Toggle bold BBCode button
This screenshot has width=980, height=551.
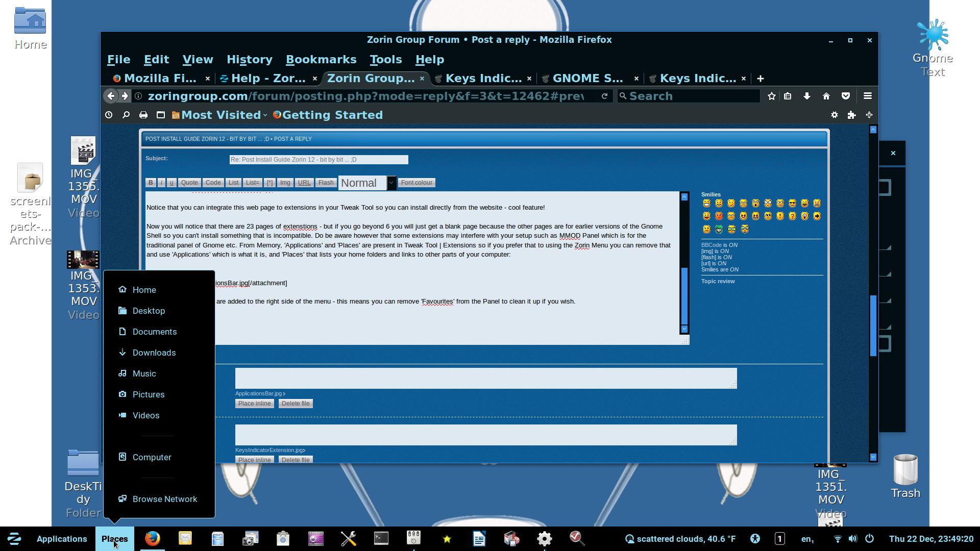(151, 183)
